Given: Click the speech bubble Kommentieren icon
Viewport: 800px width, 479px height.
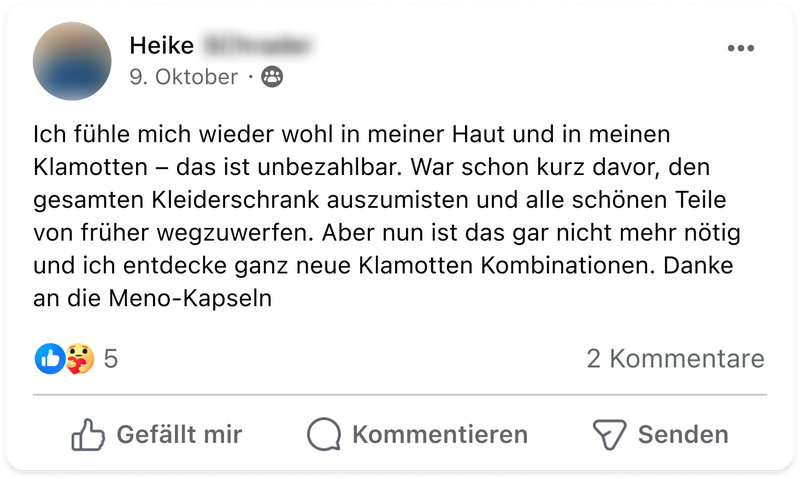Looking at the screenshot, I should pyautogui.click(x=324, y=435).
